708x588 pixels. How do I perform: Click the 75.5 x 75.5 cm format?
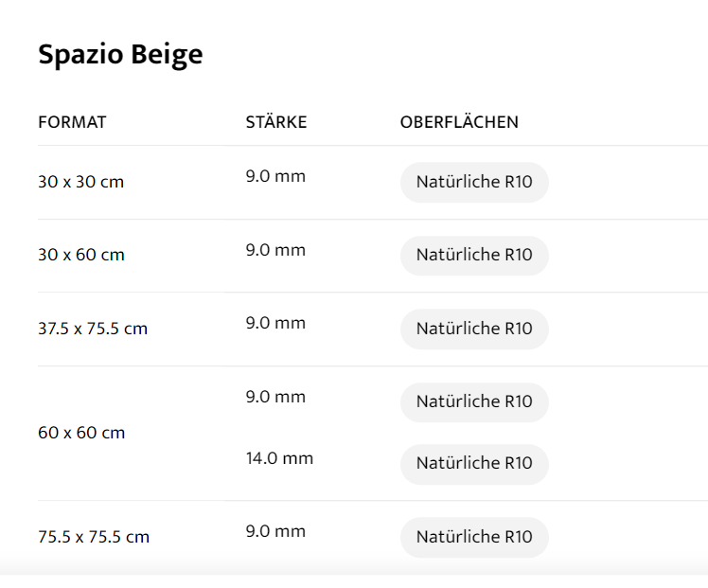coord(94,537)
